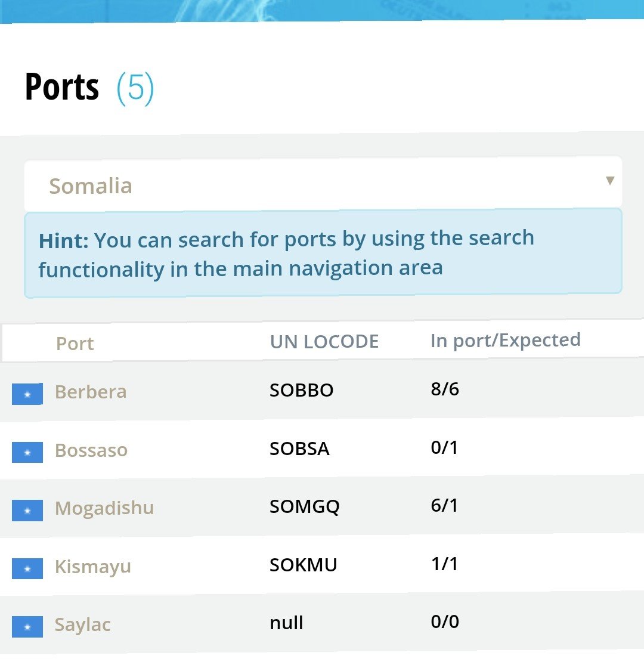Click the flag icon next to Bossaso
The image size is (644, 665).
coord(27,453)
